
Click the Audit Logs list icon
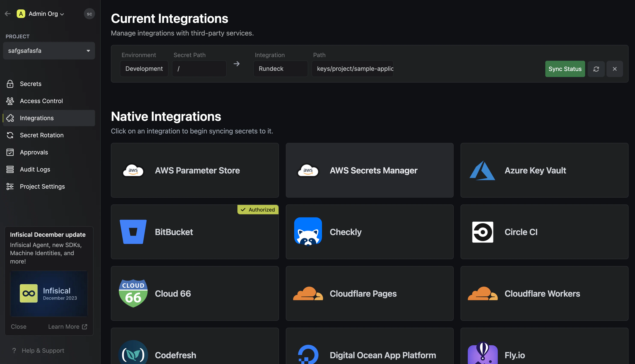[x=10, y=170]
